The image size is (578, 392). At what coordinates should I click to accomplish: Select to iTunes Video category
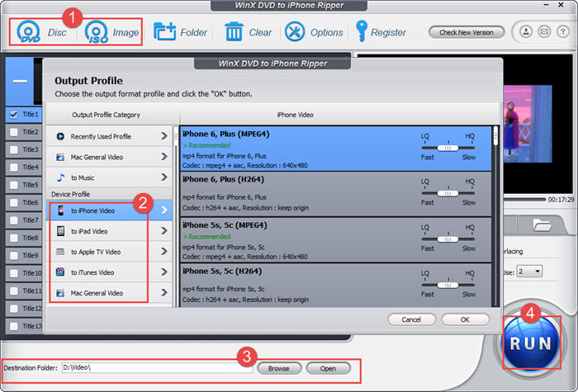tap(109, 272)
